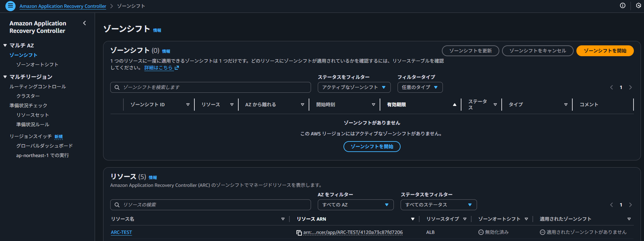Open the 詳細はこちら link
The width and height of the screenshot is (644, 241).
pos(158,68)
